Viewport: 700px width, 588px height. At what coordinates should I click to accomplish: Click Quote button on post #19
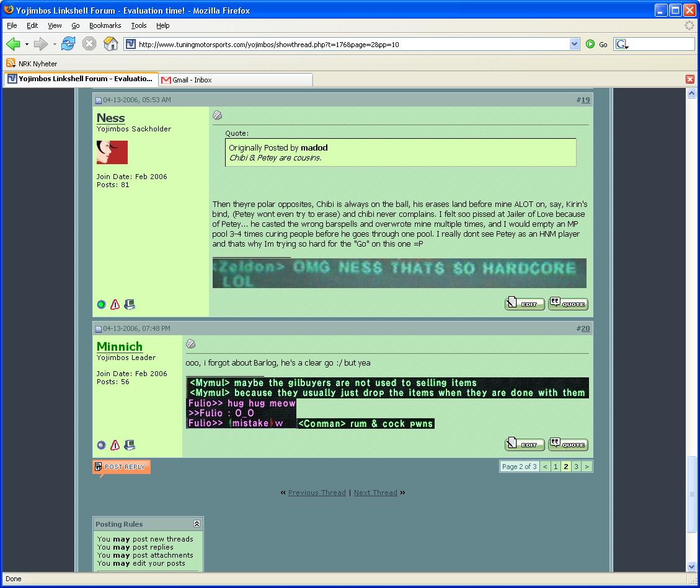coord(568,304)
